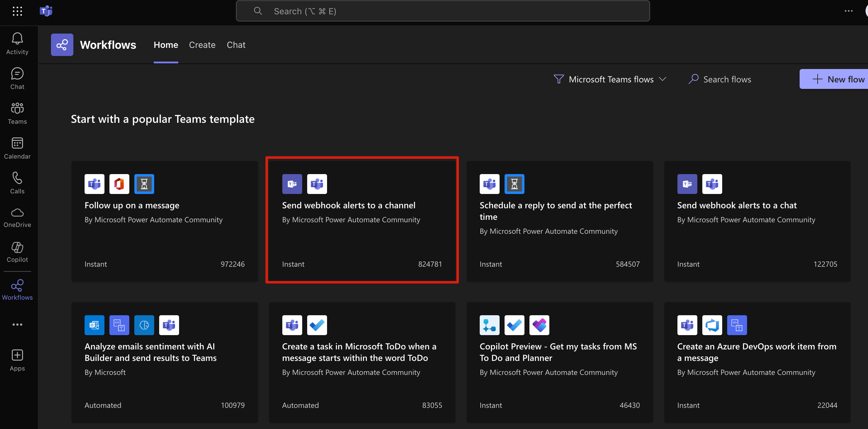Image resolution: width=868 pixels, height=429 pixels.
Task: Select Workflows in the left sidebar
Action: click(17, 290)
